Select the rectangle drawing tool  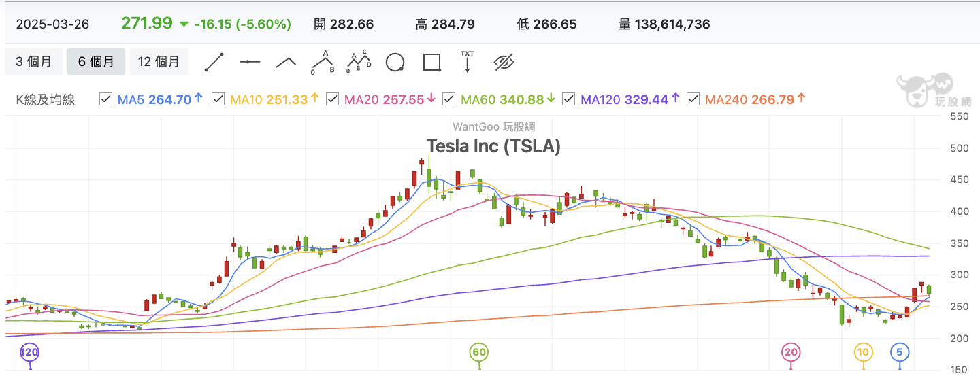[x=432, y=63]
